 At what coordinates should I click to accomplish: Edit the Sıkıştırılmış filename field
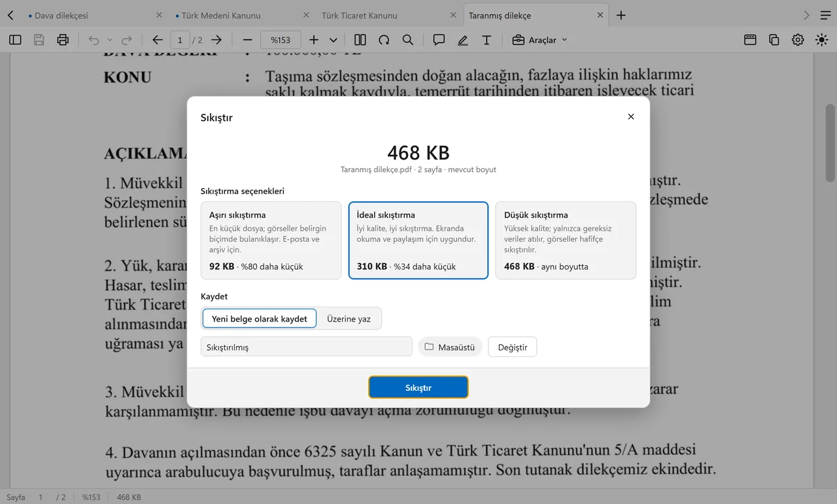click(307, 347)
